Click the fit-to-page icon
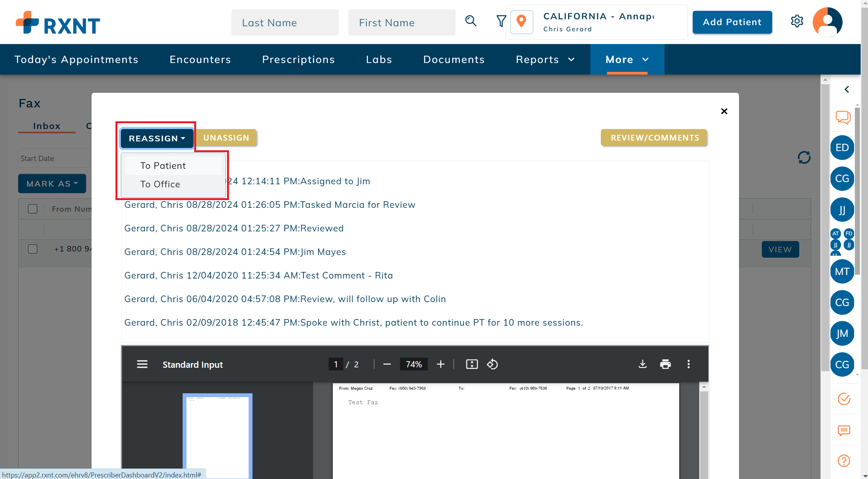The height and width of the screenshot is (479, 868). click(x=472, y=364)
